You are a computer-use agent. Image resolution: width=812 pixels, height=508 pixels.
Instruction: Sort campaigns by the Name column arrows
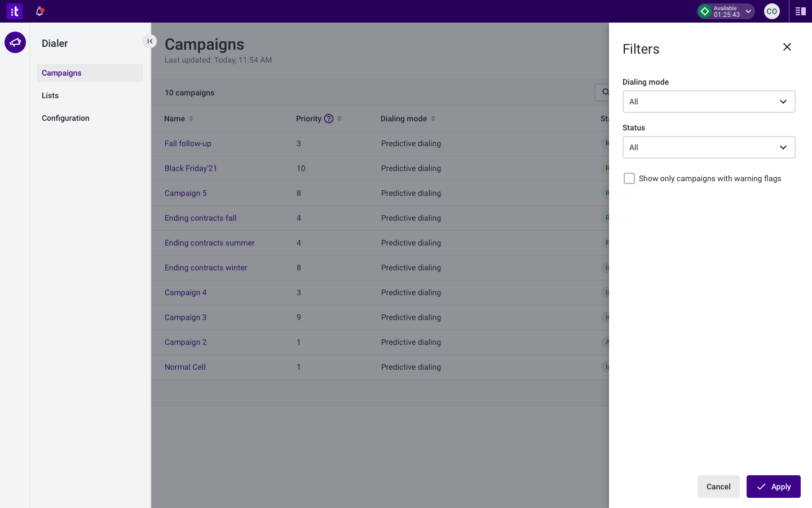[x=191, y=119]
